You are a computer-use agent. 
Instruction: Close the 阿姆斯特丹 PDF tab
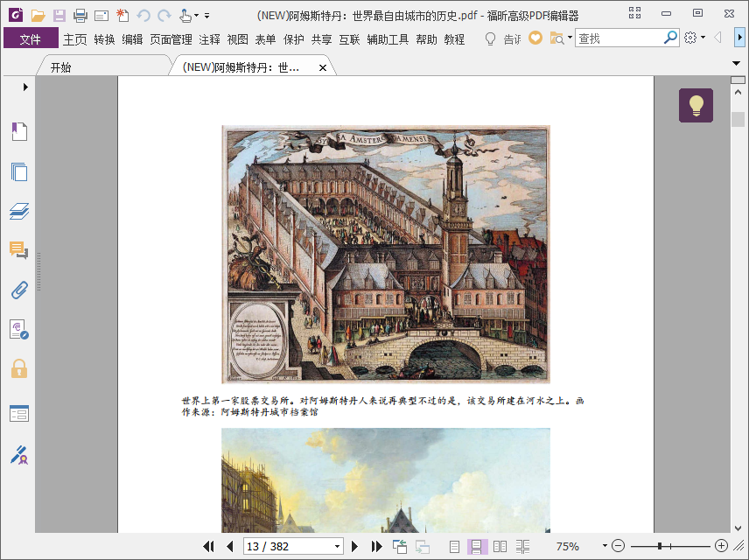point(323,68)
